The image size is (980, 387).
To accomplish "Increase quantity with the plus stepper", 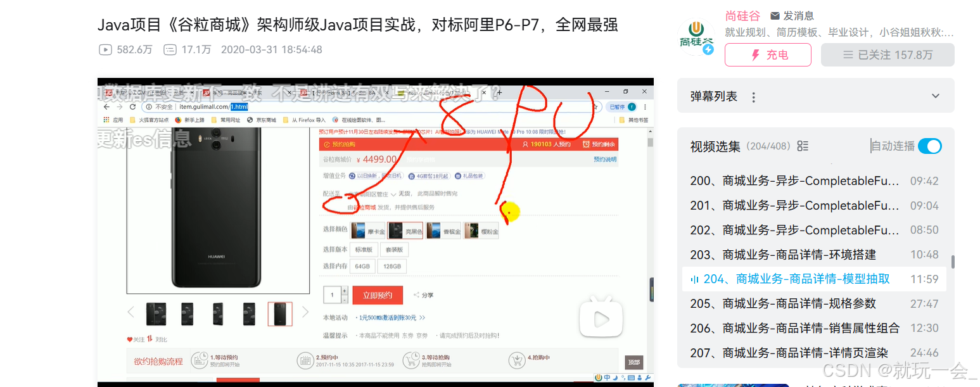I will coord(345,291).
